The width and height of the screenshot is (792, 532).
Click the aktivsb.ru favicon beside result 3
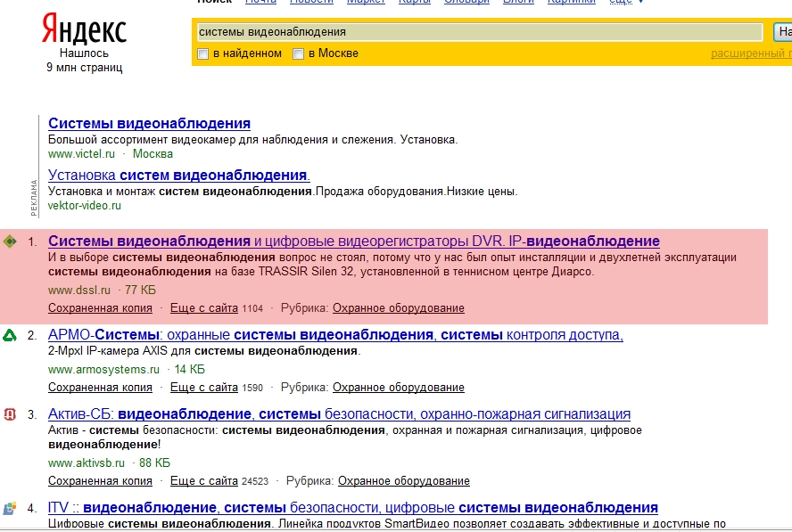point(10,414)
